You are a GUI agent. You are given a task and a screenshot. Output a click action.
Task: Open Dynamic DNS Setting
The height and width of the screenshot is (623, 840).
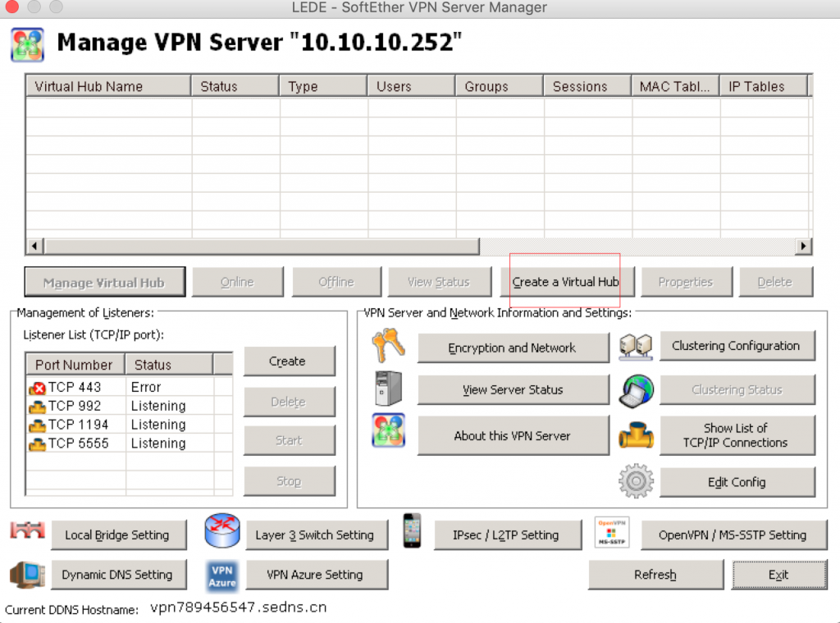(x=118, y=575)
